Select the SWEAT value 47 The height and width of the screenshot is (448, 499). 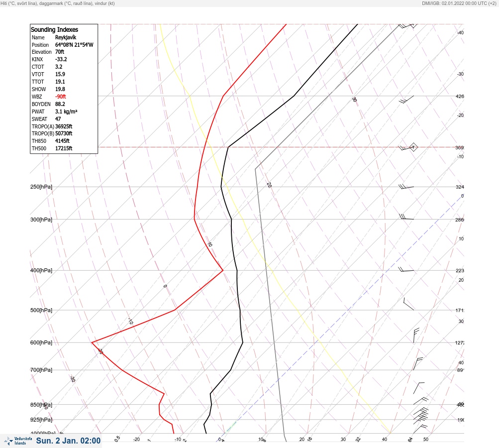[x=58, y=119]
